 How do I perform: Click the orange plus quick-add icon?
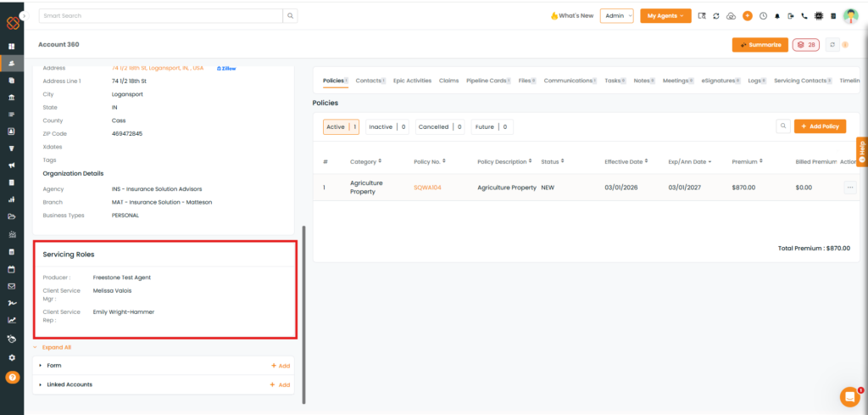(x=747, y=16)
